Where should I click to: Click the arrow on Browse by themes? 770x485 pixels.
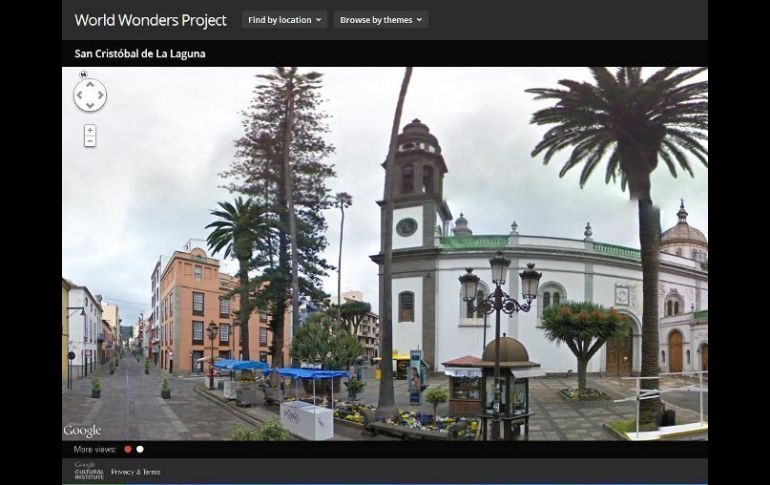[420, 20]
